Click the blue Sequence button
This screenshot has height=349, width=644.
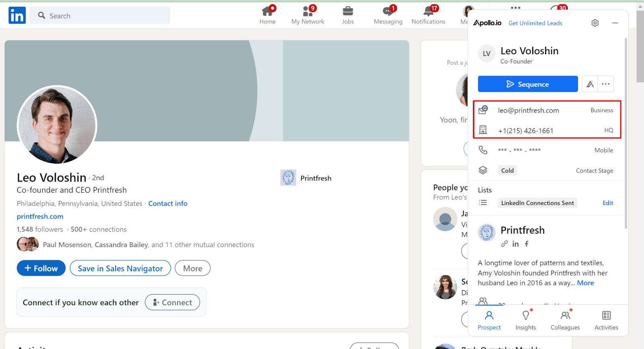[x=528, y=84]
